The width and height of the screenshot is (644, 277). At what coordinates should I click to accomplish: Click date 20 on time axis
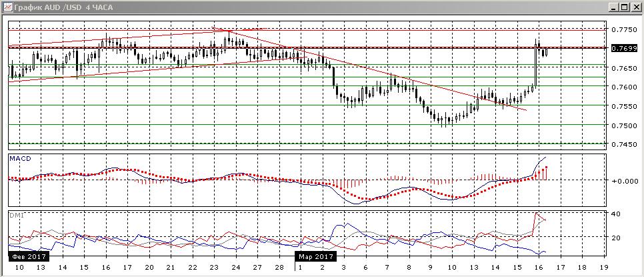click(x=149, y=267)
